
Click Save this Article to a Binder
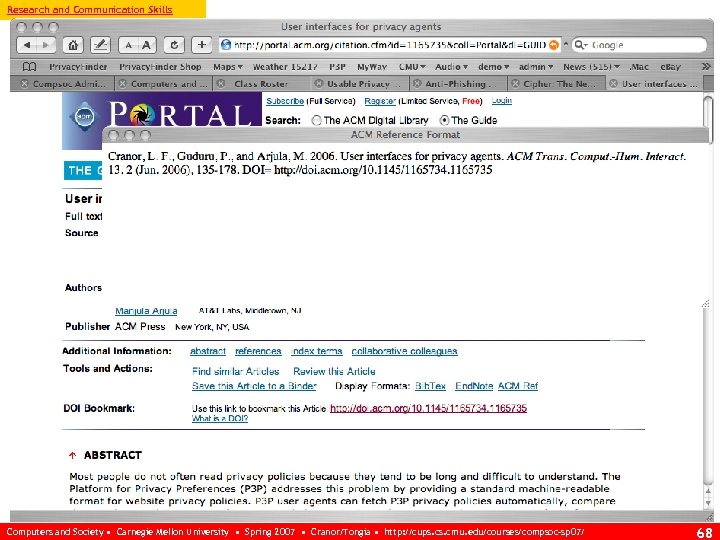click(x=254, y=386)
